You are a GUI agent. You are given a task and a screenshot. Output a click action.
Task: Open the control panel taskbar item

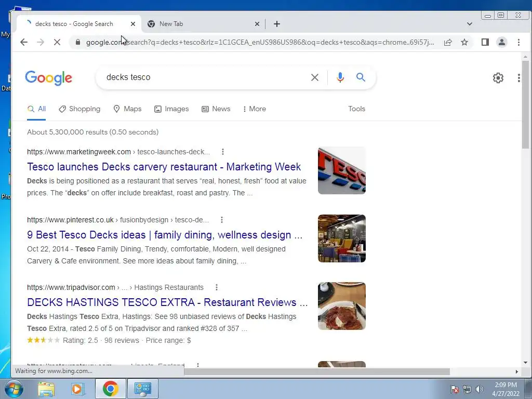142,389
